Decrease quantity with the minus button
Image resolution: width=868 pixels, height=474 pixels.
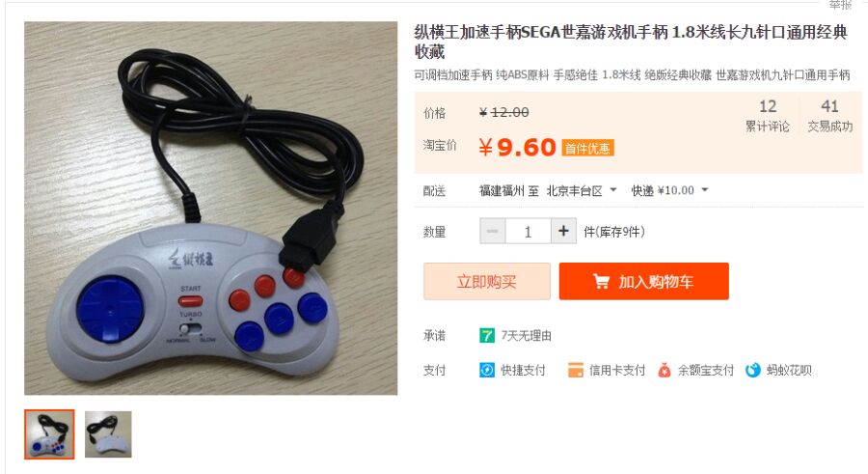click(492, 231)
